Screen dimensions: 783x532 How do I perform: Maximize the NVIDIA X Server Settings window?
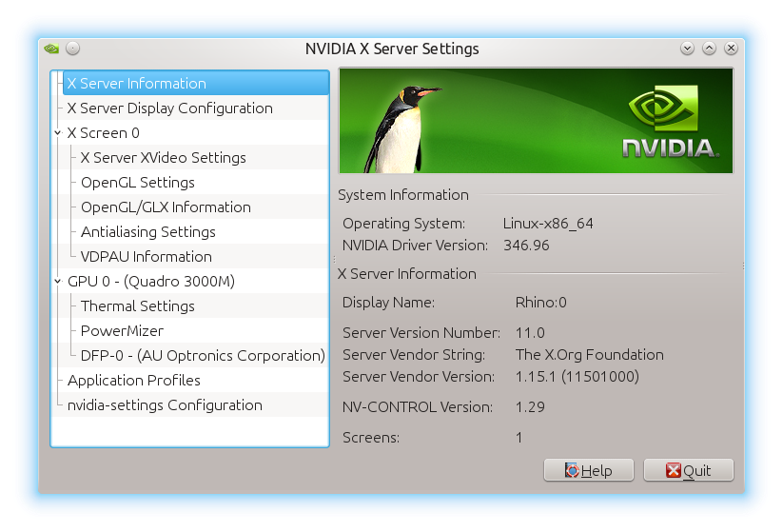(709, 49)
